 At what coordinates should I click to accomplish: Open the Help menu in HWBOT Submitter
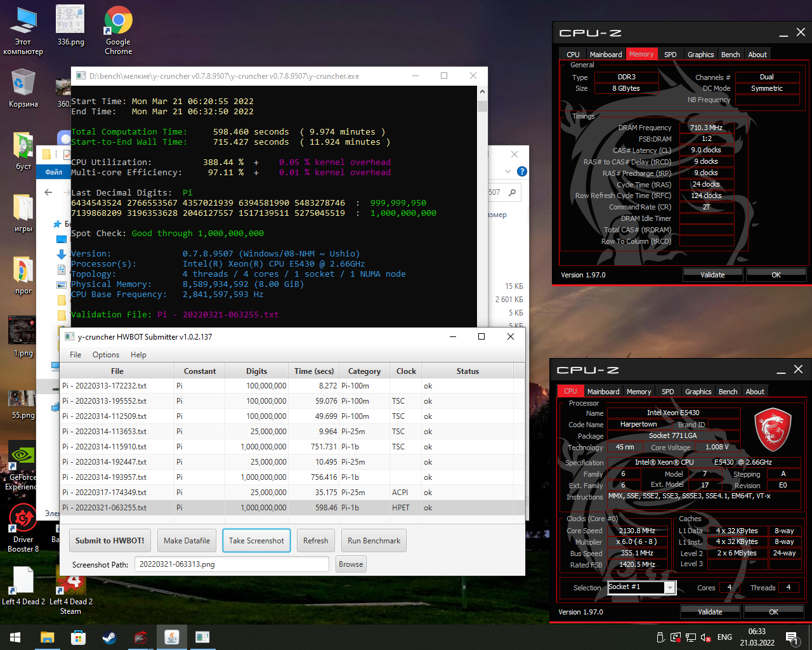(x=138, y=355)
